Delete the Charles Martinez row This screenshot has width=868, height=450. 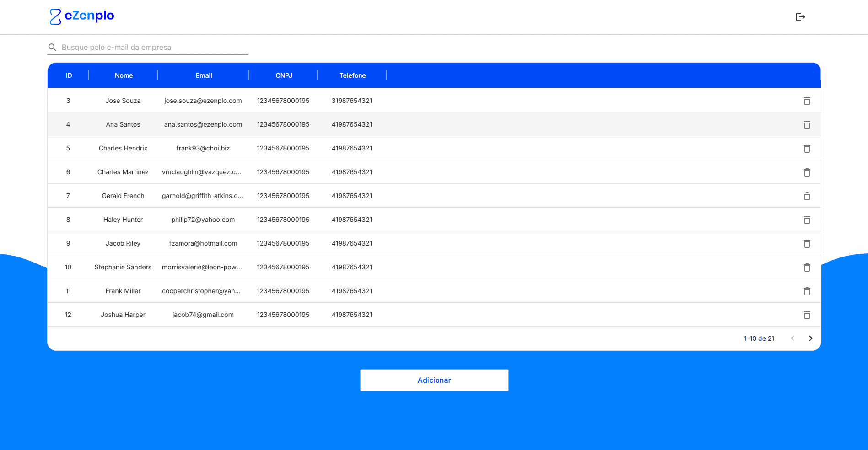pos(807,172)
